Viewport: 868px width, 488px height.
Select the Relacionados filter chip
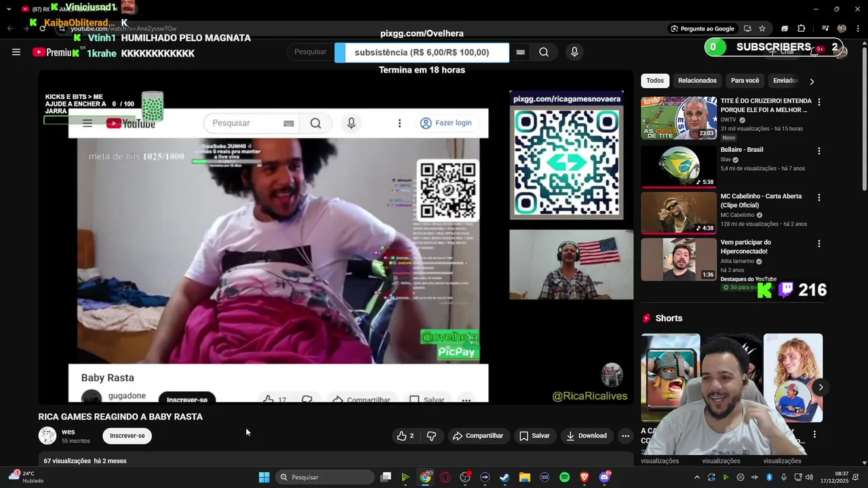pyautogui.click(x=697, y=81)
